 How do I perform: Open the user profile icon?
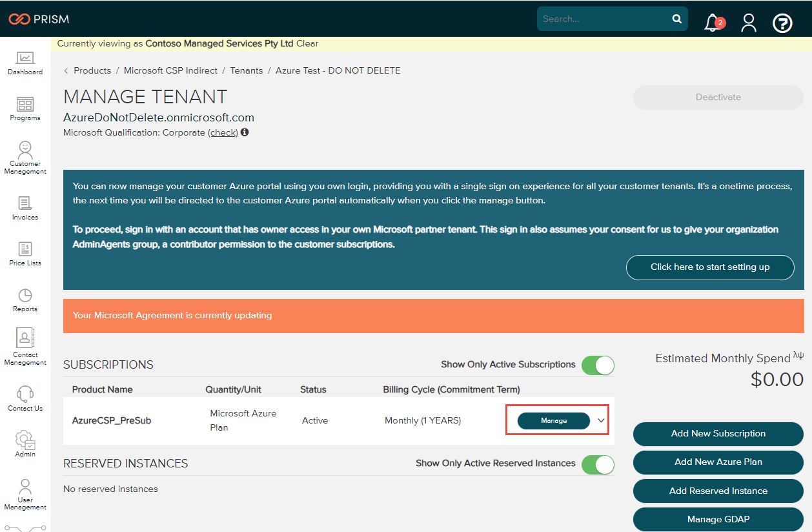[x=748, y=22]
